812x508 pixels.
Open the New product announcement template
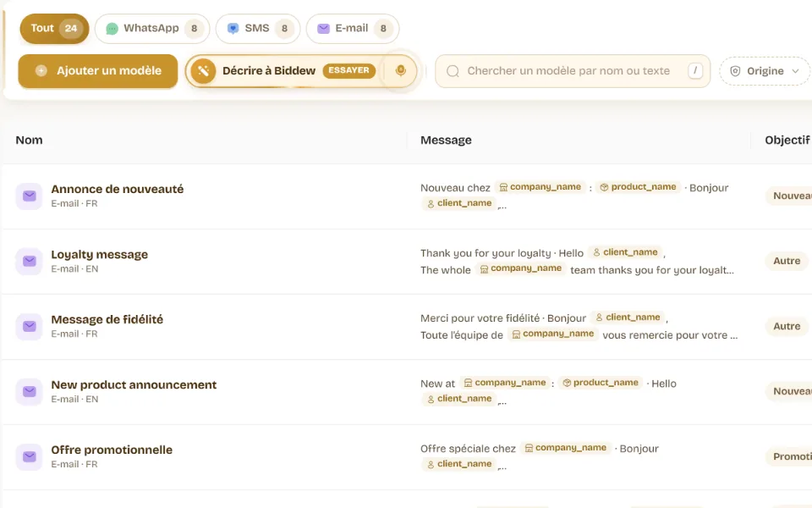pos(134,384)
